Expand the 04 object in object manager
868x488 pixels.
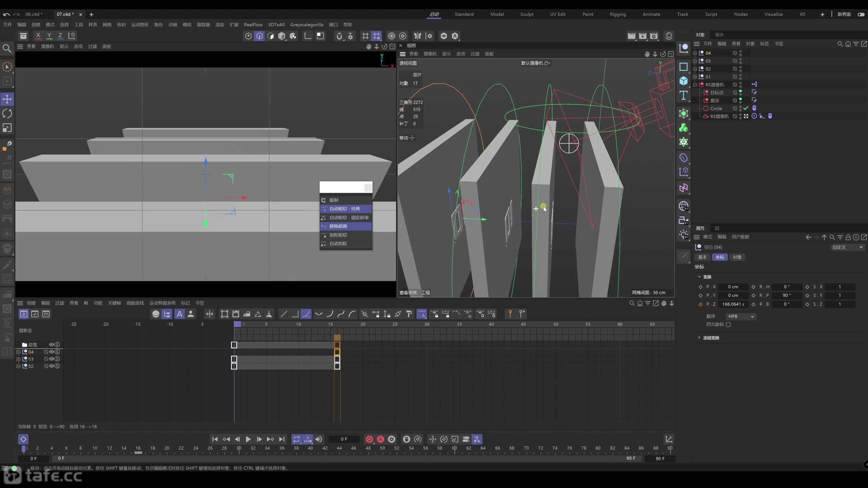[695, 53]
